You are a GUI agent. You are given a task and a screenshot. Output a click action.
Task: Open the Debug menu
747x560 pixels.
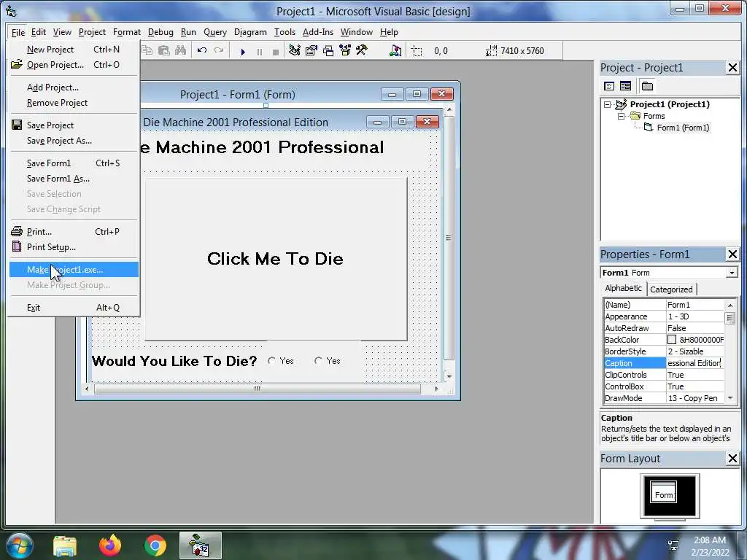[160, 32]
